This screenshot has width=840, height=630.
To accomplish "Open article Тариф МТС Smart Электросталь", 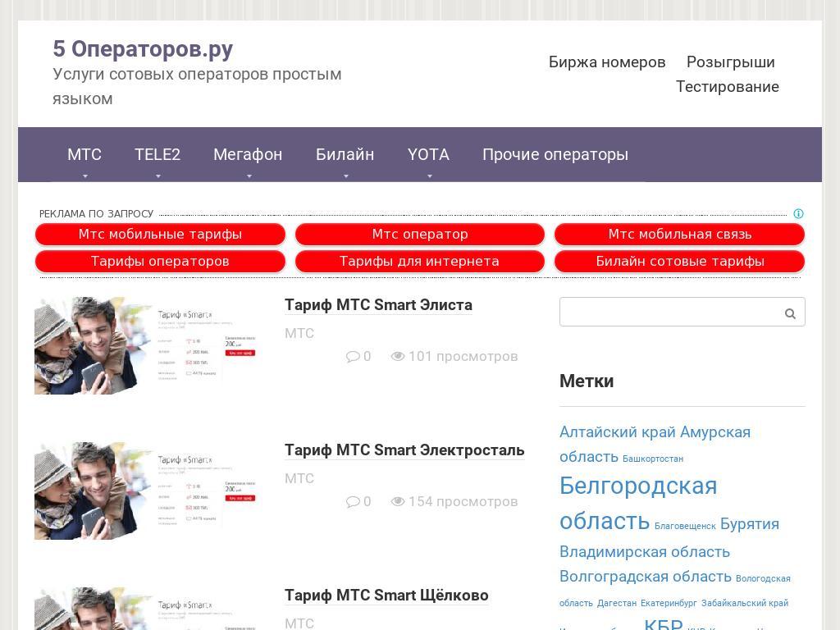I will (404, 450).
